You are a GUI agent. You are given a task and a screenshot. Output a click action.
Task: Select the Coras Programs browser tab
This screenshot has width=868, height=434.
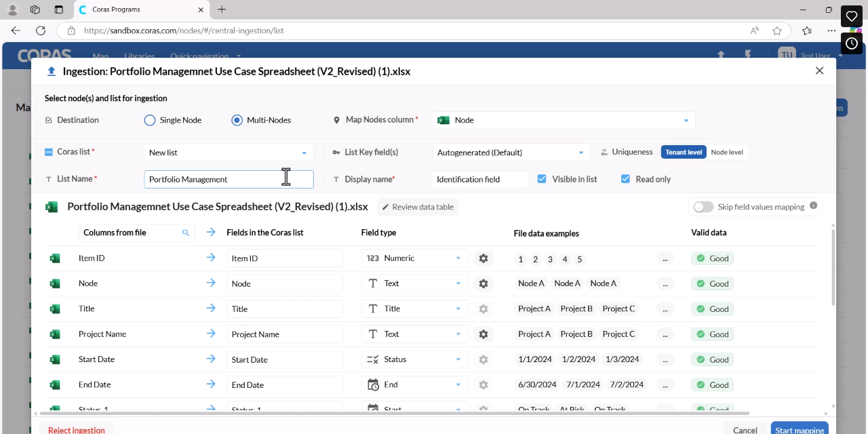[x=140, y=9]
